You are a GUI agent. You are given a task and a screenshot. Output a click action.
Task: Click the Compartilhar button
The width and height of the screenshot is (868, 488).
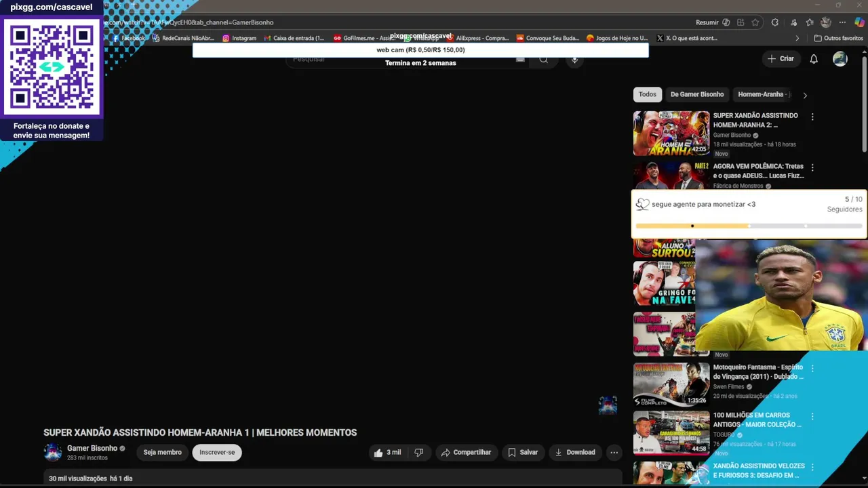(x=467, y=453)
